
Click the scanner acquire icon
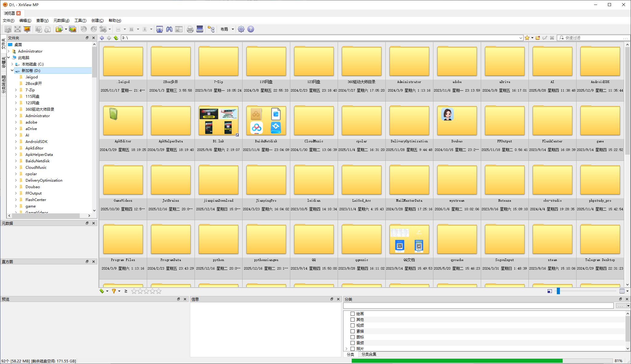click(x=200, y=29)
